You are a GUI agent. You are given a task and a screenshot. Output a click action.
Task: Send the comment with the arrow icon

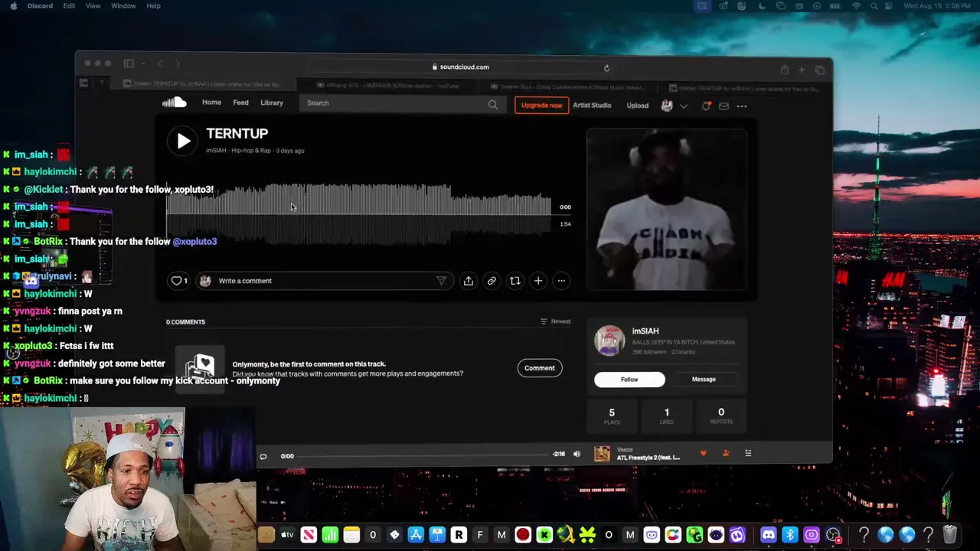pyautogui.click(x=441, y=281)
